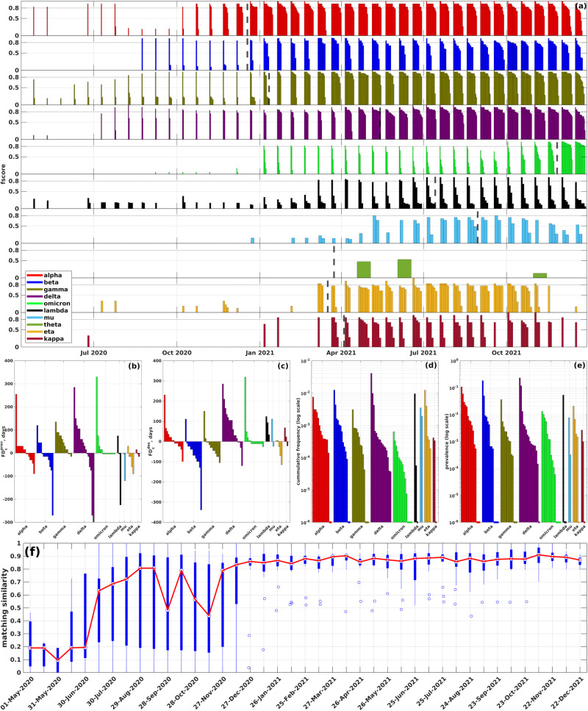This screenshot has height=711, width=588.
Task: Click the '23-Sep-2021' date label
Action: pos(486,693)
